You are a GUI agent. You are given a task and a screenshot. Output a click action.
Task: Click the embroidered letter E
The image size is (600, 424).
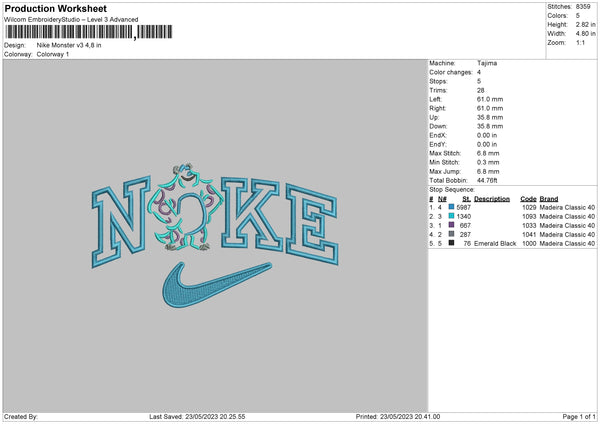[x=312, y=225]
